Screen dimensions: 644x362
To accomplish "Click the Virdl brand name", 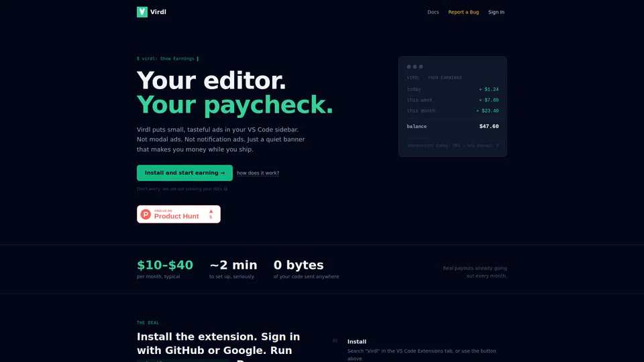I will click(x=158, y=12).
